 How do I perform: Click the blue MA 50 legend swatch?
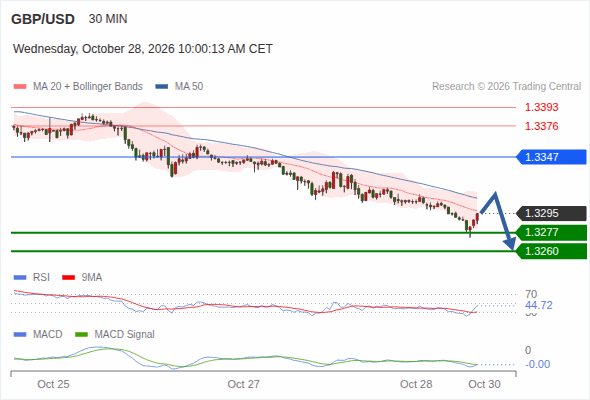162,87
